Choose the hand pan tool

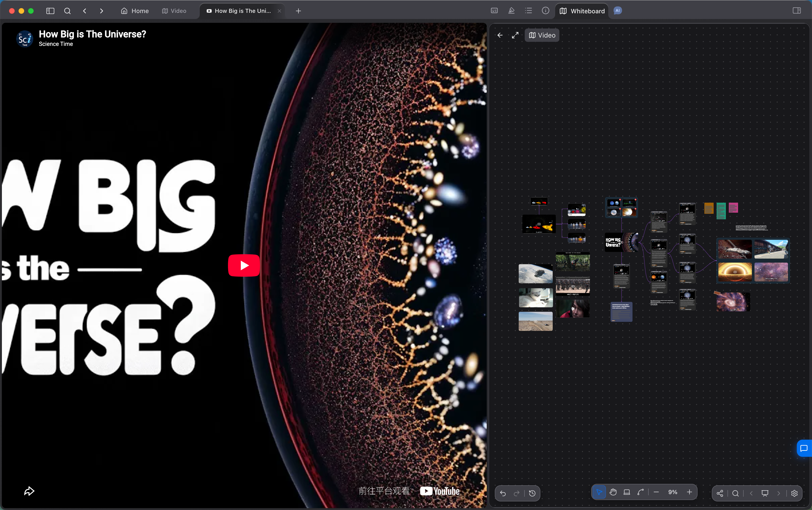tap(613, 492)
